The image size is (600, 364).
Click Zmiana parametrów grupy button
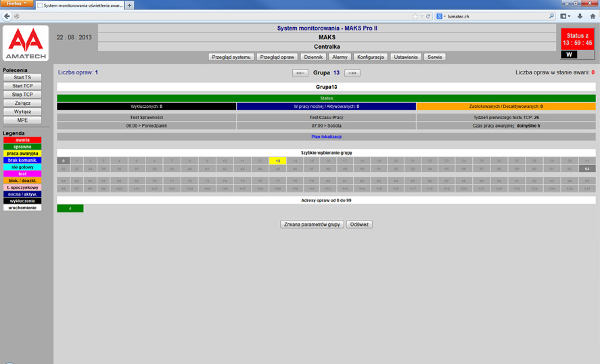(x=312, y=225)
